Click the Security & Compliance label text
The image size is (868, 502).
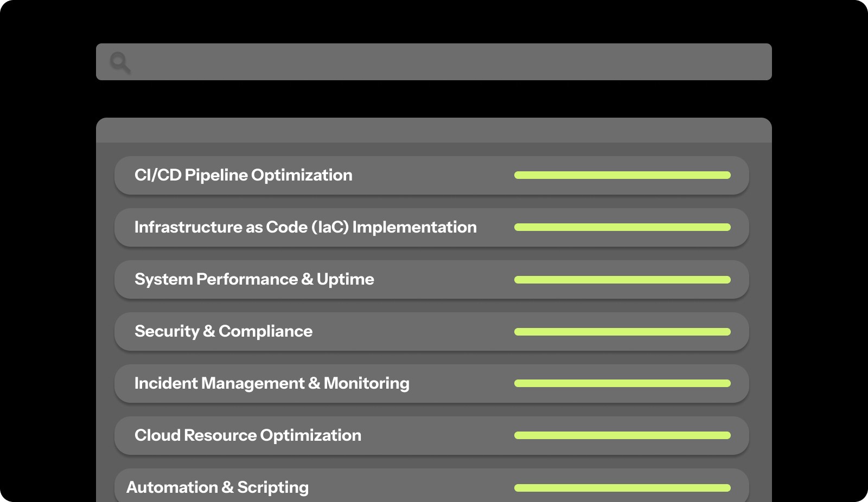223,331
